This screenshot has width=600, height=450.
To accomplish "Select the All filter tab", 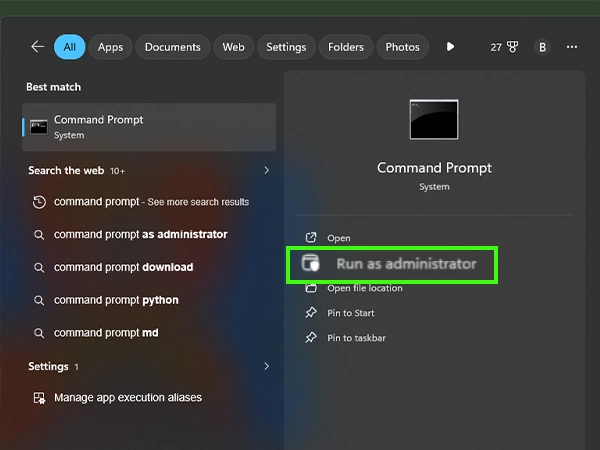I will 70,47.
